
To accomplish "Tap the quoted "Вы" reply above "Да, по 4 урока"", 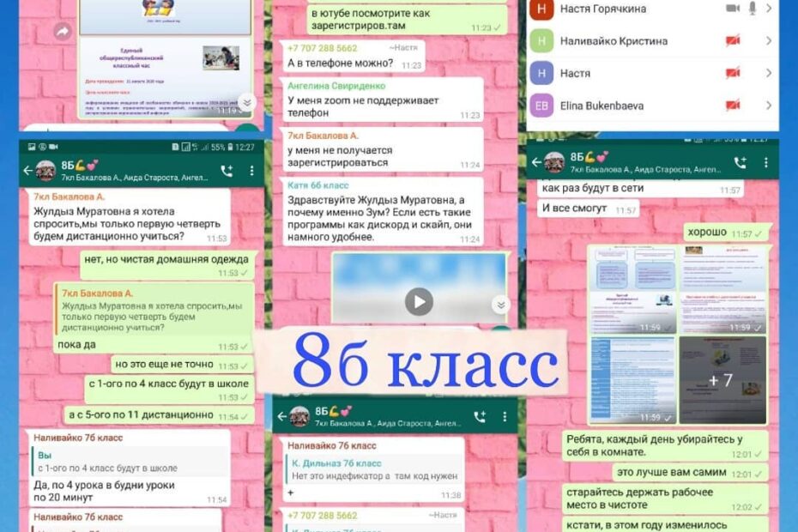I will (x=130, y=462).
